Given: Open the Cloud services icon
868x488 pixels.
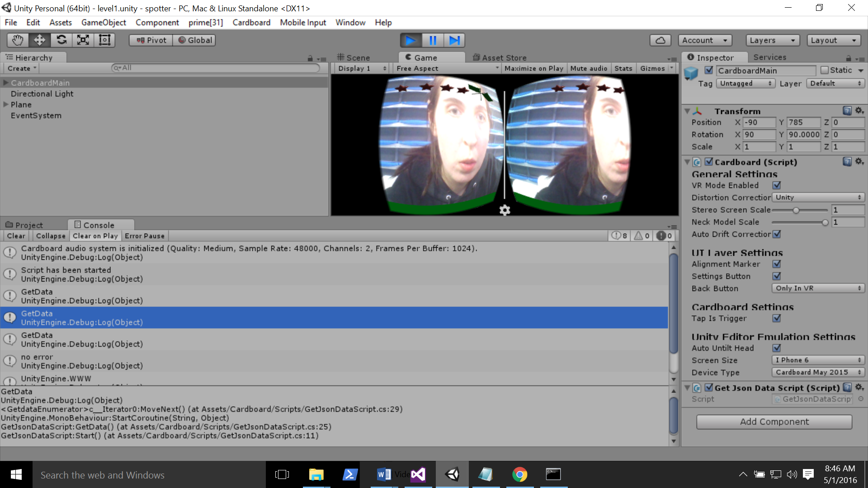Looking at the screenshot, I should click(x=660, y=40).
